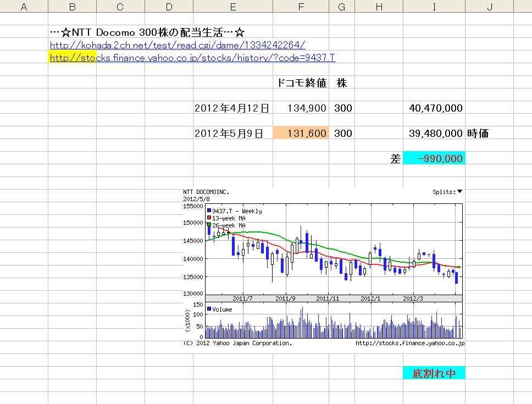
Task: Select column A header
Action: tap(24, 7)
